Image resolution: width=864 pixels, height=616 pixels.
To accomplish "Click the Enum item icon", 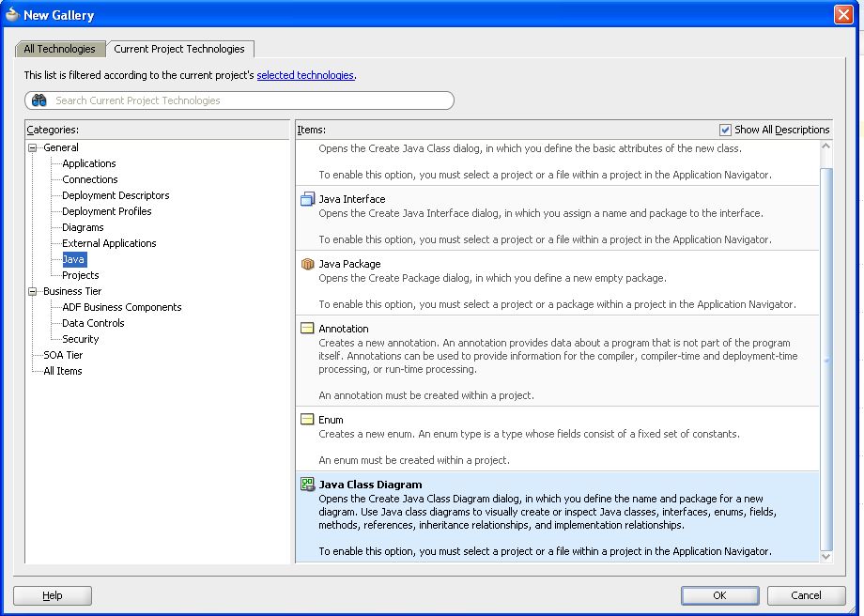I will (x=307, y=420).
